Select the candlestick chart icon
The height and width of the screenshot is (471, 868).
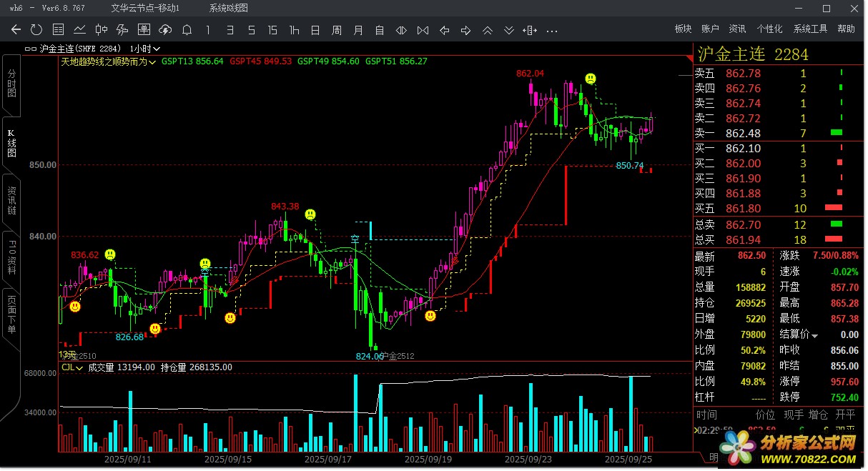pyautogui.click(x=102, y=30)
